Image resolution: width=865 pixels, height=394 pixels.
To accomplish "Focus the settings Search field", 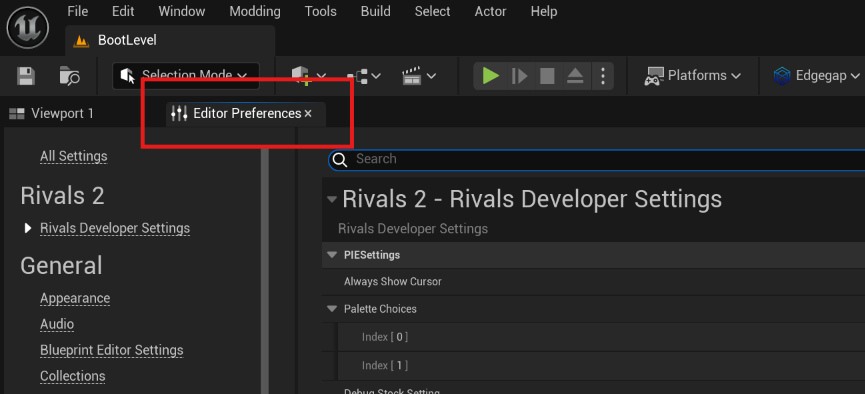I will click(596, 159).
